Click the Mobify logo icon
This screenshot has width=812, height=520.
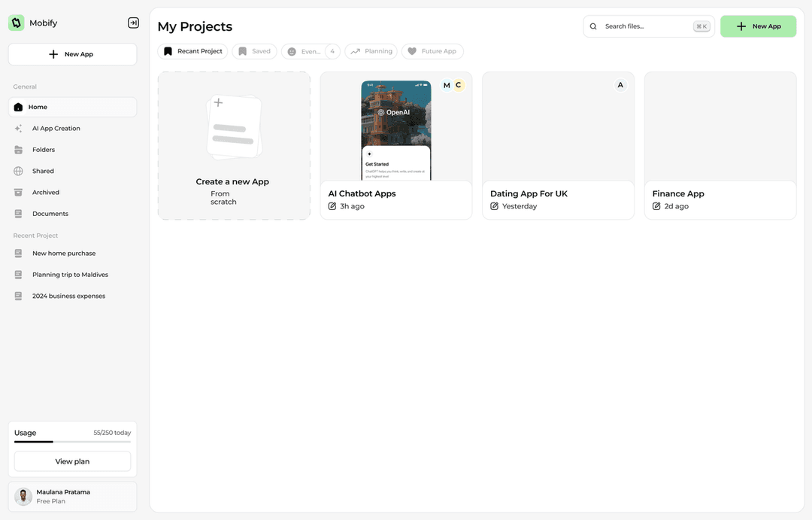pyautogui.click(x=17, y=23)
